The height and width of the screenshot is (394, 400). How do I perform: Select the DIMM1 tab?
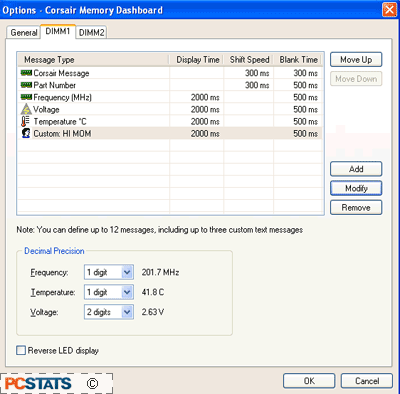point(58,31)
